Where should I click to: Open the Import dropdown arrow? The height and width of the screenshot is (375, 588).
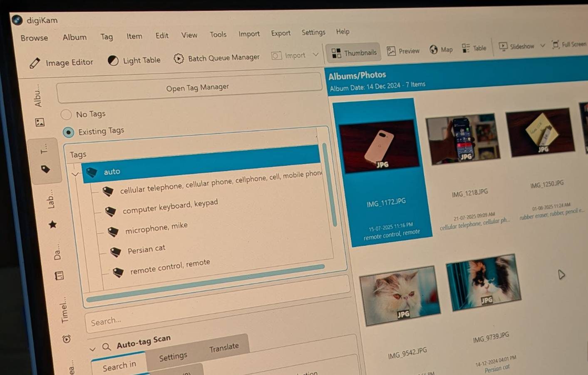(x=315, y=55)
